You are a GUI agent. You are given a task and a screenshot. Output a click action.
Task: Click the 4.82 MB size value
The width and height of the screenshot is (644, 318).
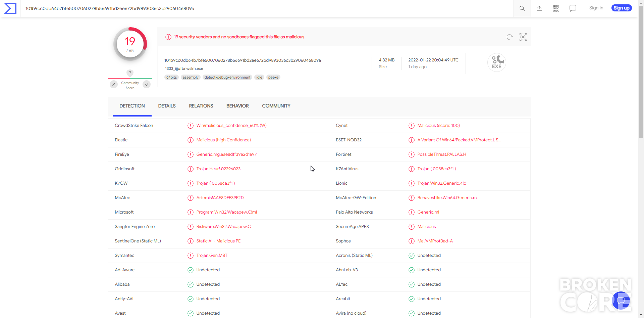pyautogui.click(x=387, y=60)
